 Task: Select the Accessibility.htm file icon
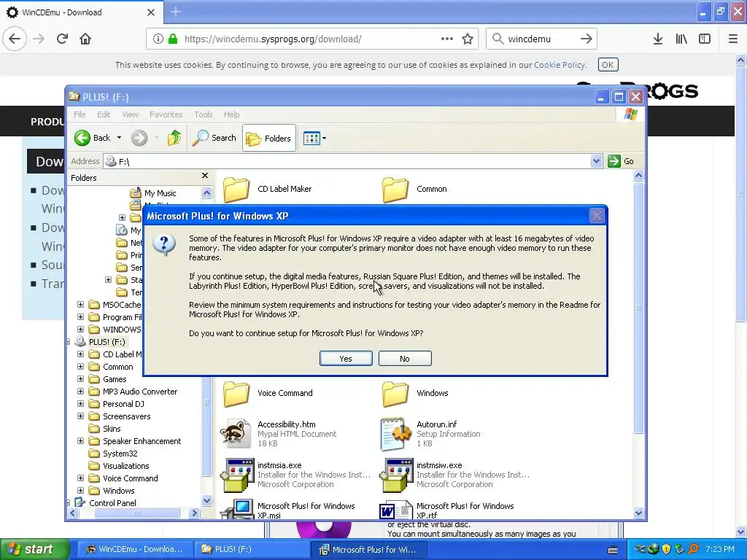click(x=236, y=433)
